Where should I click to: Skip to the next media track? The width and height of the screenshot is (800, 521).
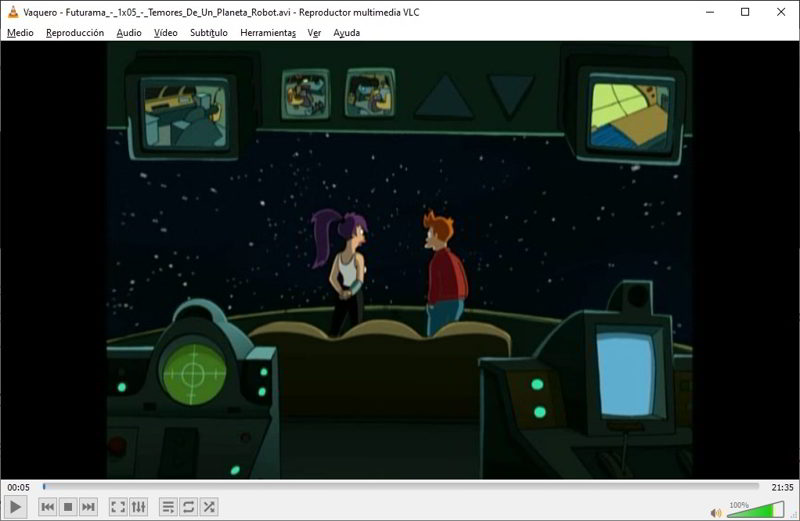point(88,507)
